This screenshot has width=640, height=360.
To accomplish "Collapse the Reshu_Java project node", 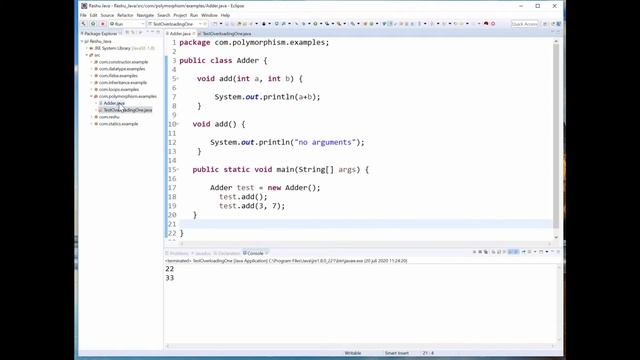I will (x=82, y=41).
